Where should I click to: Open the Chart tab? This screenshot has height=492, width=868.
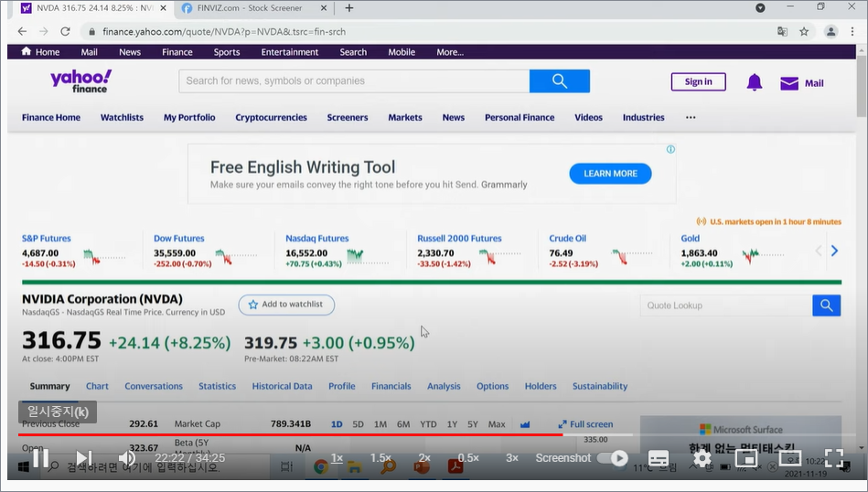pos(97,386)
